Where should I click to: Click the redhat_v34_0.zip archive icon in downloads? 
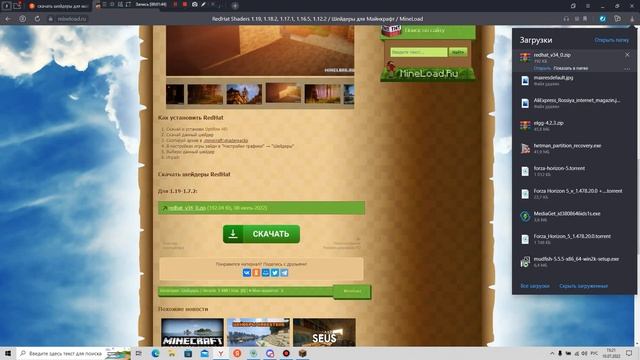525,58
